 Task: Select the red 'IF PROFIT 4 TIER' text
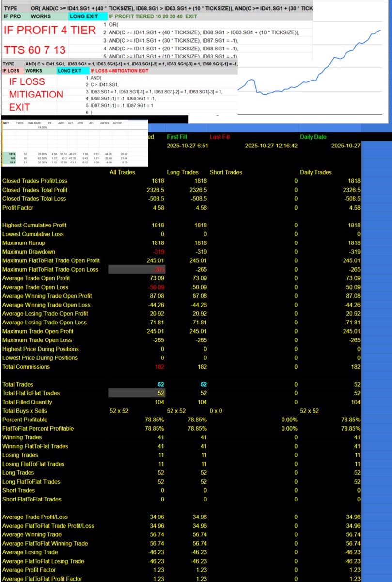50,31
